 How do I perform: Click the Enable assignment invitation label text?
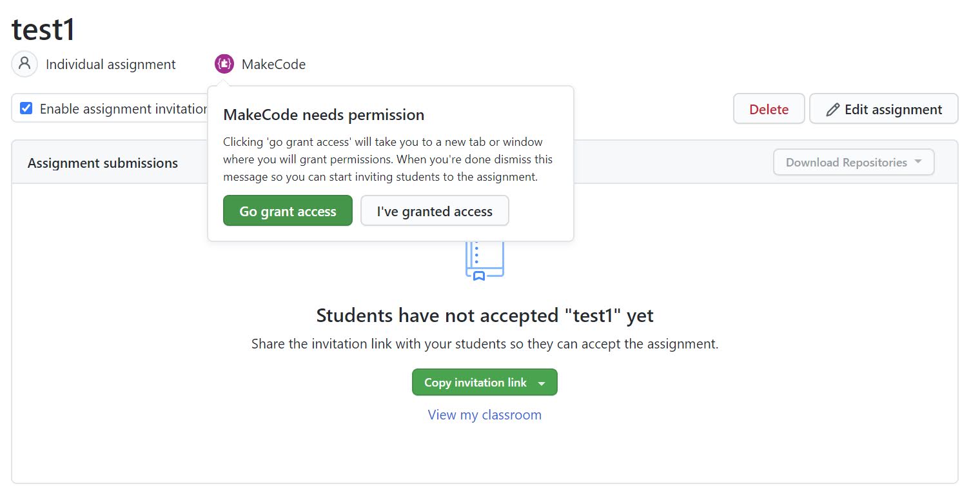(x=124, y=109)
